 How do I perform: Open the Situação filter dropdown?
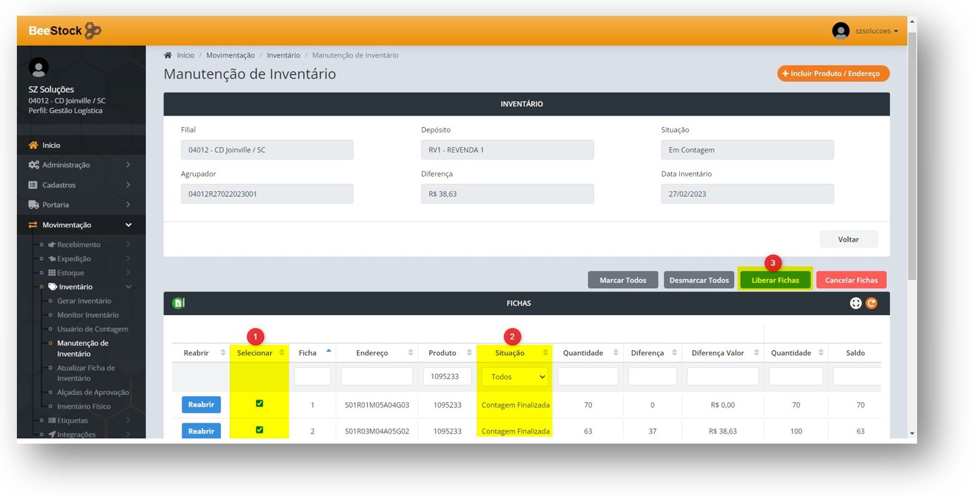pos(514,377)
